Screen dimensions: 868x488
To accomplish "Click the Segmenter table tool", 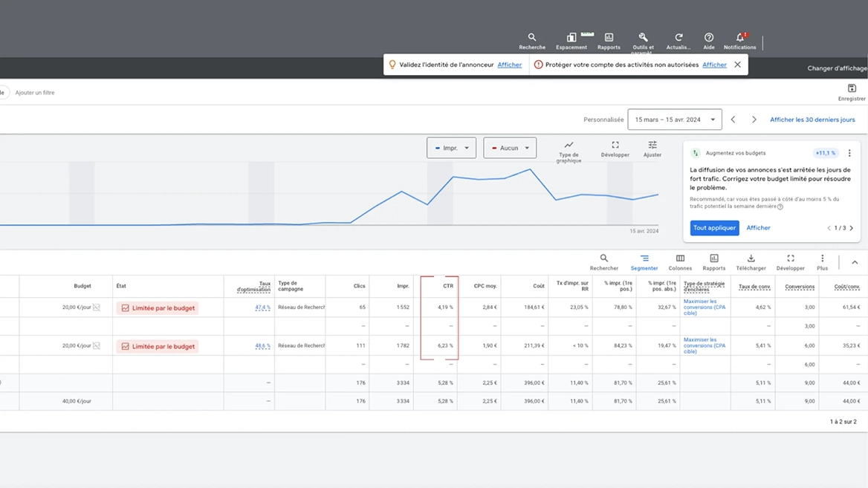I will pyautogui.click(x=644, y=262).
